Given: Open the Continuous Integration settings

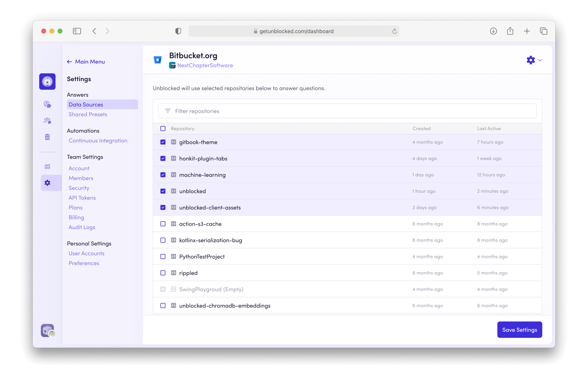Looking at the screenshot, I should coord(98,141).
